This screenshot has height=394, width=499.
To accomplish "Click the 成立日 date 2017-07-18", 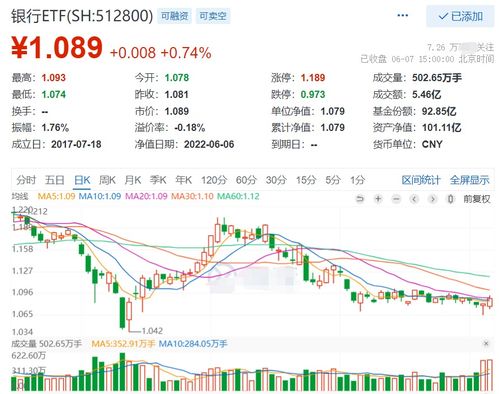I will point(76,144).
